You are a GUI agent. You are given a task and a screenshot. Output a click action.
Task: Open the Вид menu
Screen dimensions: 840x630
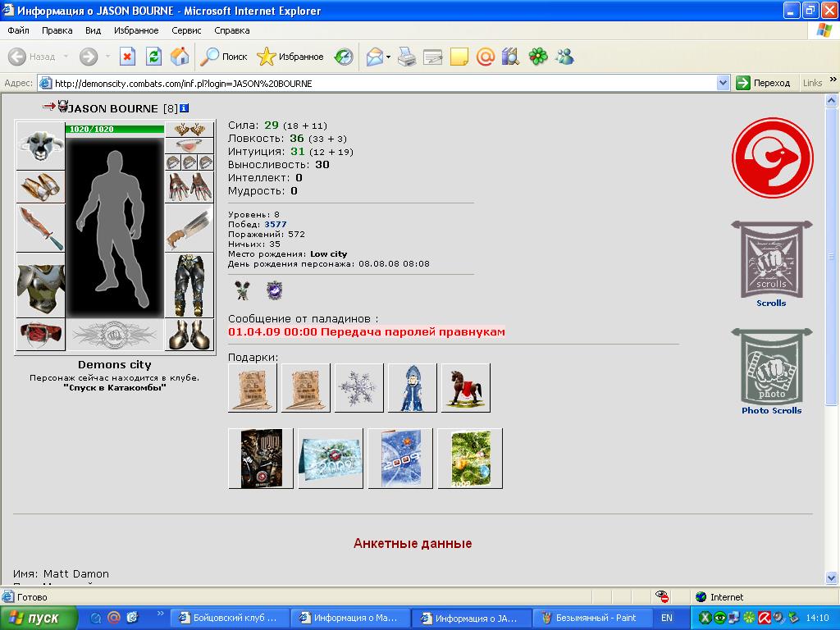94,30
